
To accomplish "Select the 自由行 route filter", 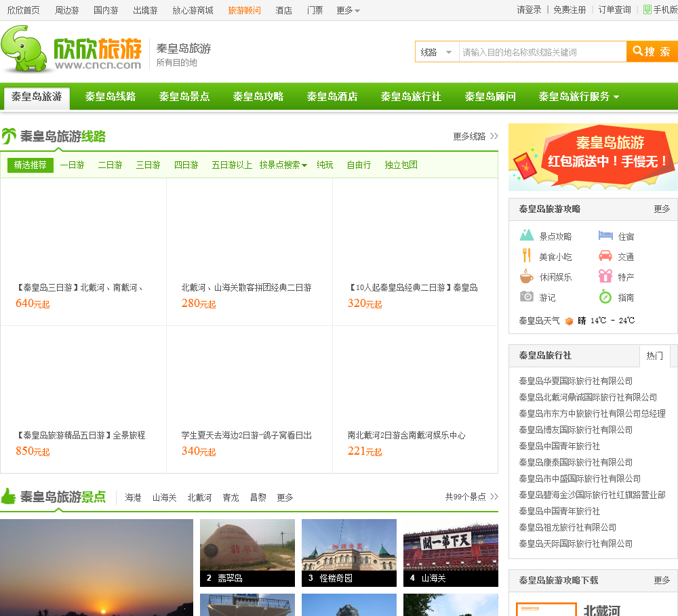I will coord(359,165).
